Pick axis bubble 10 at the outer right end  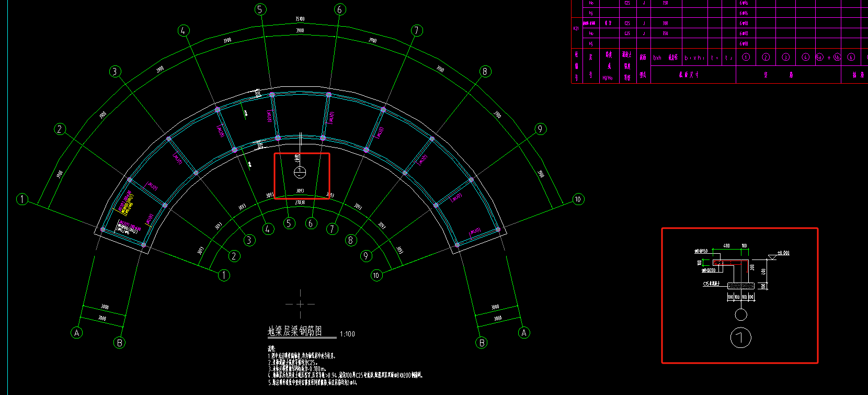(x=578, y=199)
